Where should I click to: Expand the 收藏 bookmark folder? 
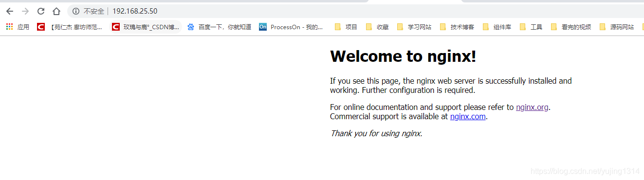377,27
